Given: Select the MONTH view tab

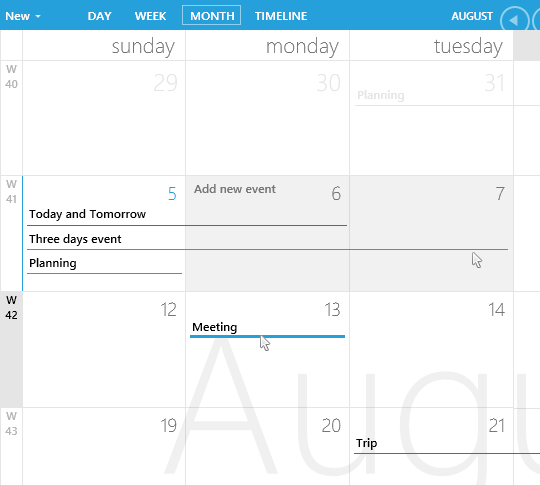Looking at the screenshot, I should (x=211, y=16).
